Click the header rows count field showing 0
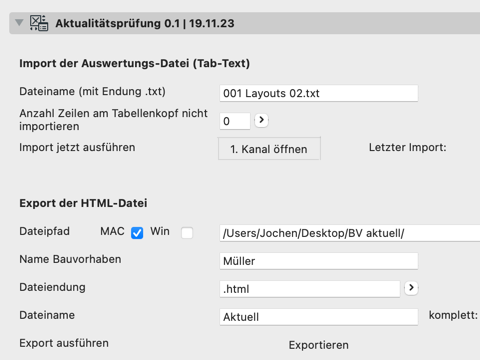 235,121
